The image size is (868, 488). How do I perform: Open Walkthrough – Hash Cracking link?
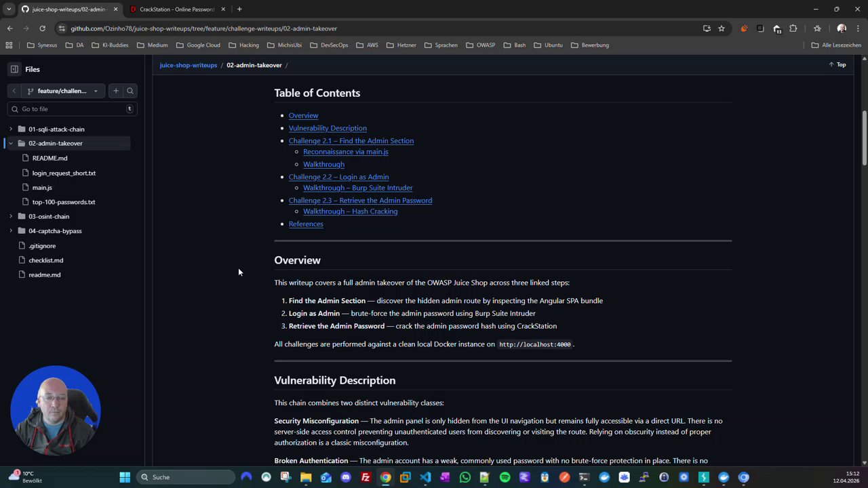[x=350, y=211]
